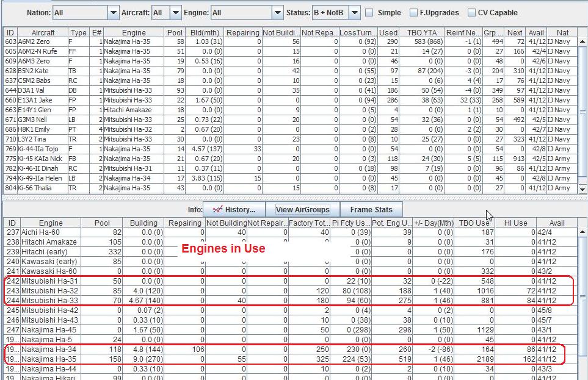Screen dimensions: 588x380
Task: Select the Hitachi Amakaze engine in the lower table
Action: [x=290, y=242]
